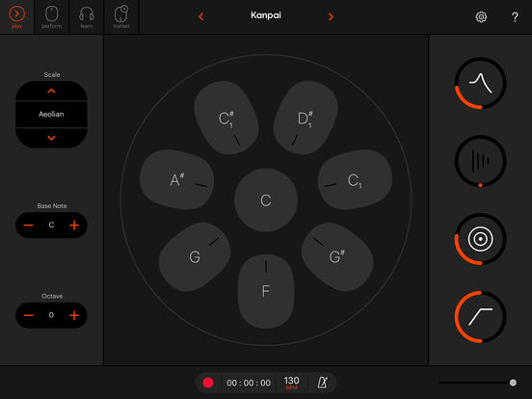Screen dimensions: 532x399
Task: Toggle the metronome
Action: click(x=323, y=383)
